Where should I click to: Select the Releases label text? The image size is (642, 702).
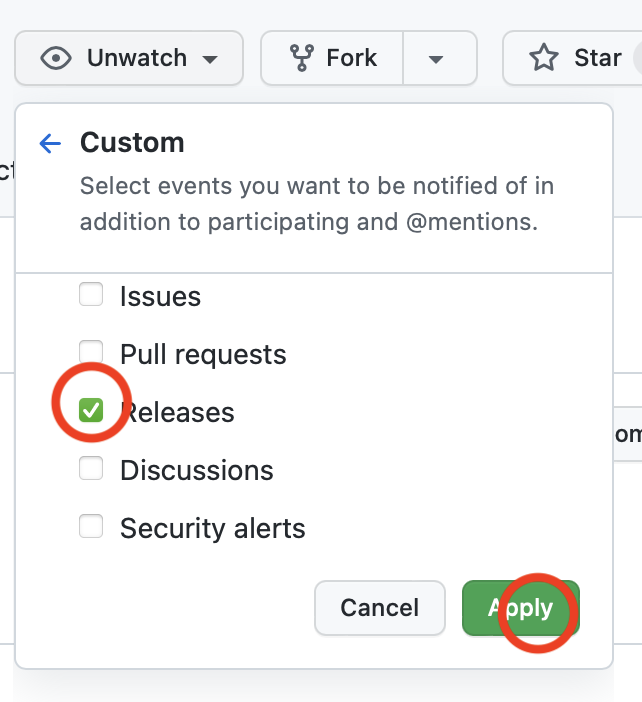pos(178,412)
